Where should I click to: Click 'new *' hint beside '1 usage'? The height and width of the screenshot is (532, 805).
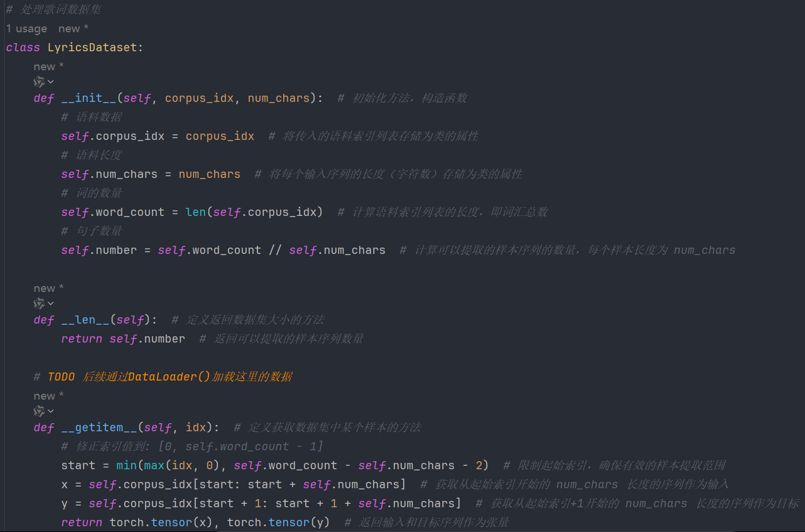73,29
